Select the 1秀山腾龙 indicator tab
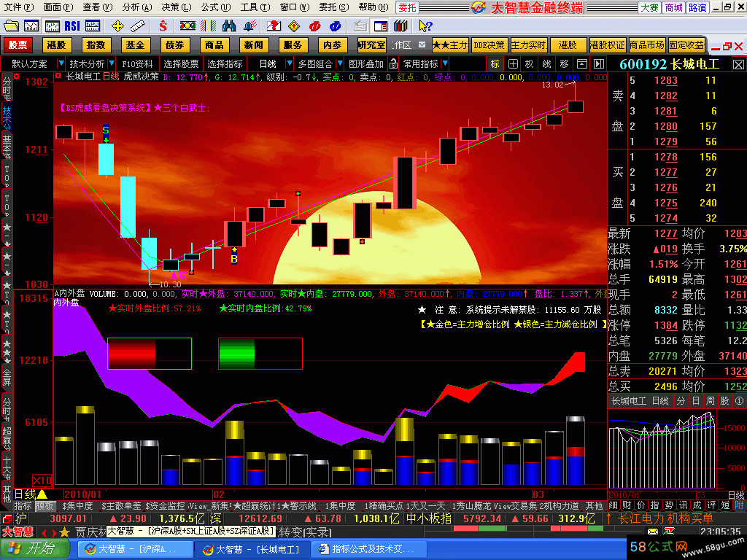Image resolution: width=747 pixels, height=560 pixels. 472,506
